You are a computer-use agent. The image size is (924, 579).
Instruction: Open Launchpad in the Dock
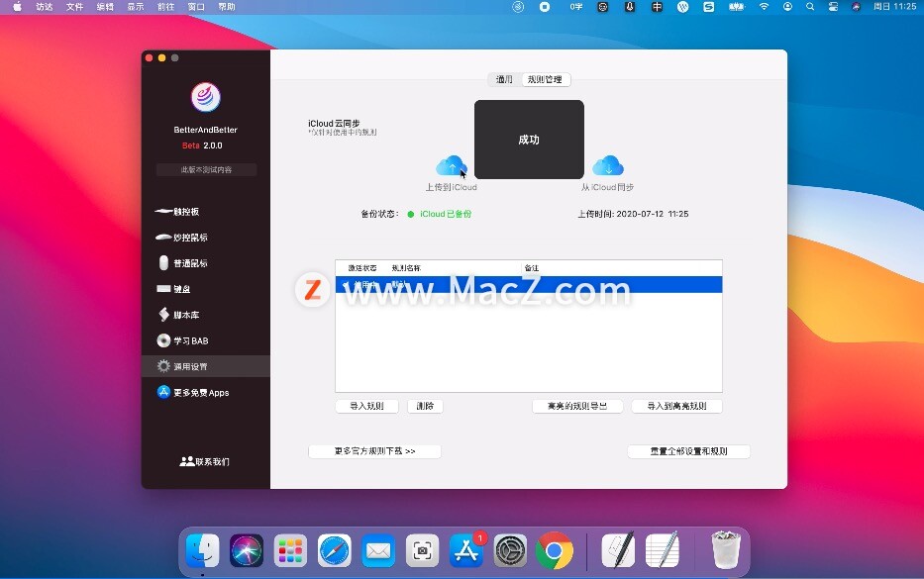coord(290,550)
